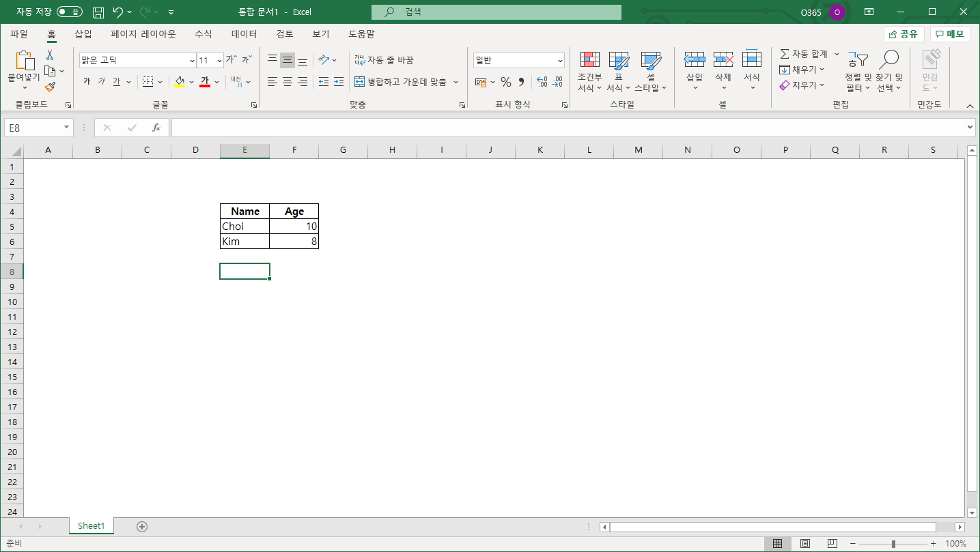Viewport: 980px width, 552px height.
Task: Open the font size dropdown showing 11
Action: point(219,61)
